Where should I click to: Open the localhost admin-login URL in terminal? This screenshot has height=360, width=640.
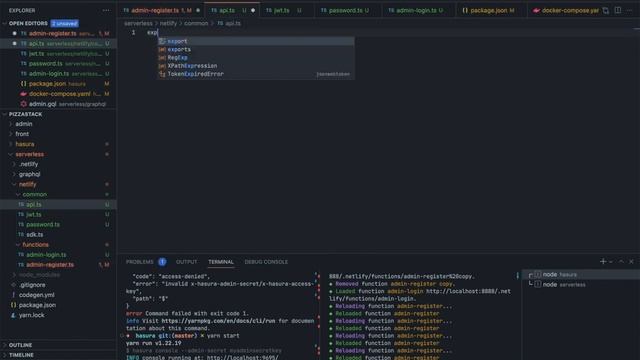pyautogui.click(x=420, y=295)
